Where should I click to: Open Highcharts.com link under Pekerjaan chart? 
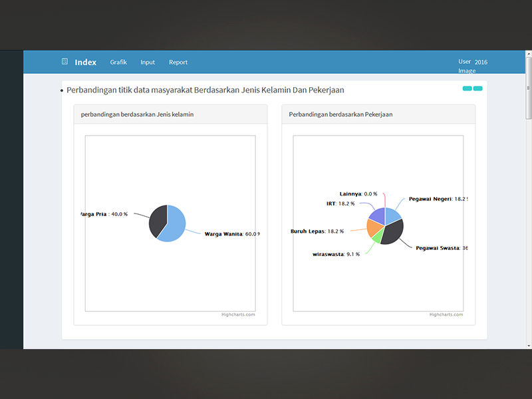(446, 315)
